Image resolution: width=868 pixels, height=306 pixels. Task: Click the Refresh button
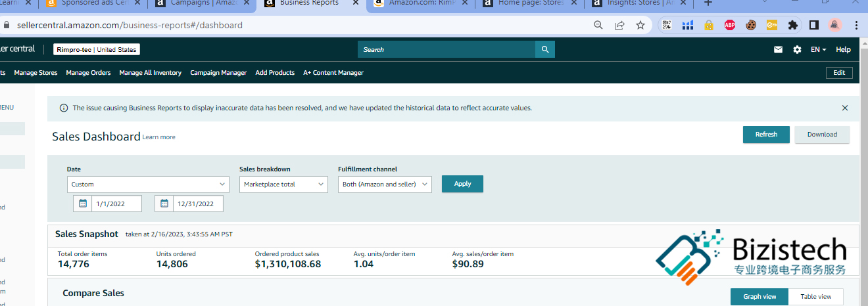(766, 135)
